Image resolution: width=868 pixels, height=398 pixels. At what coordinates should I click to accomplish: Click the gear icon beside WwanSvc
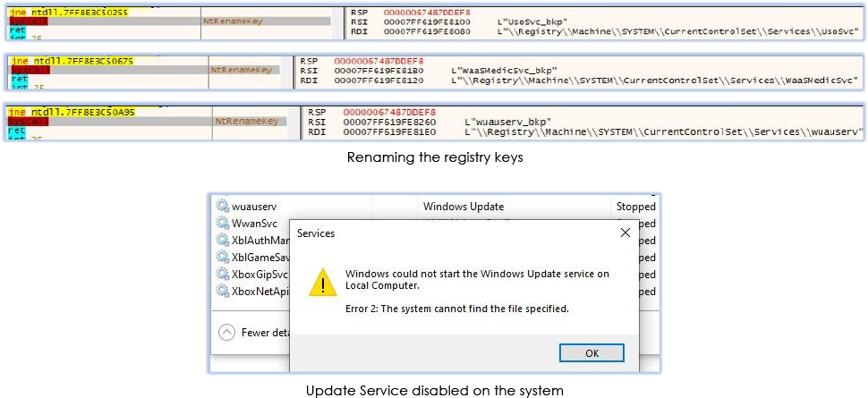coord(223,224)
